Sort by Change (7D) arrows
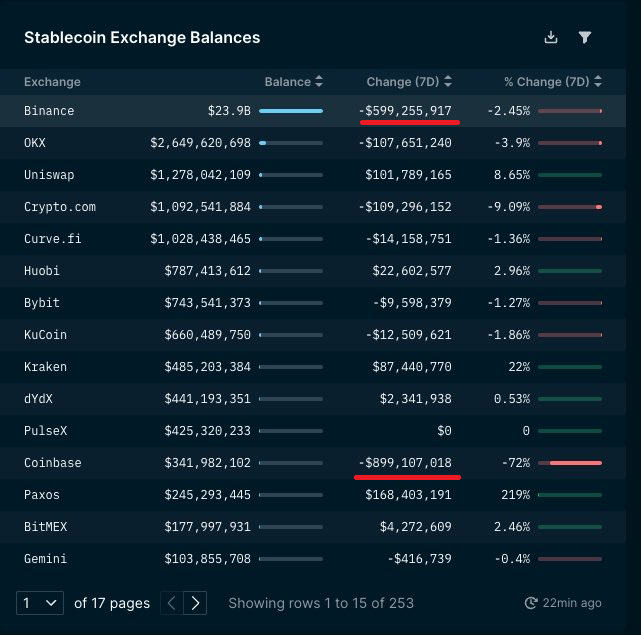 click(x=448, y=81)
